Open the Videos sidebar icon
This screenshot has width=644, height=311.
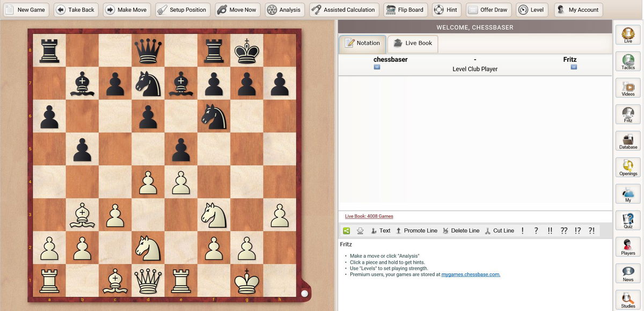(x=628, y=88)
